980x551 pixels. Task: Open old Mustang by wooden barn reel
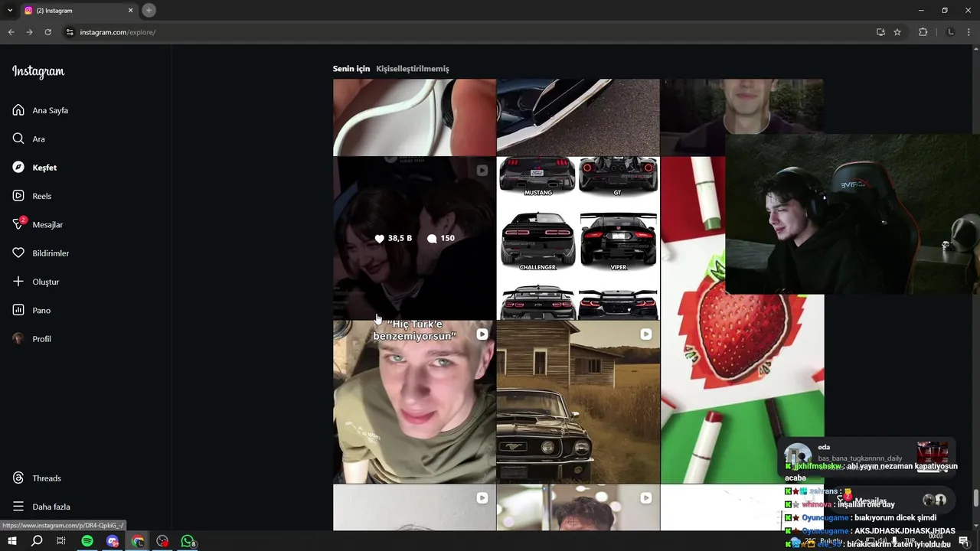(578, 402)
